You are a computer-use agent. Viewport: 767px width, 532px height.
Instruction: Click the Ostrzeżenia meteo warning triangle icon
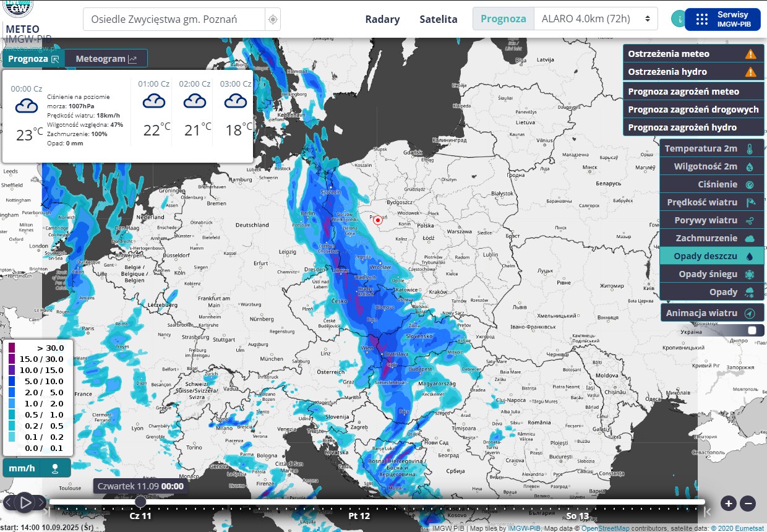tap(751, 54)
